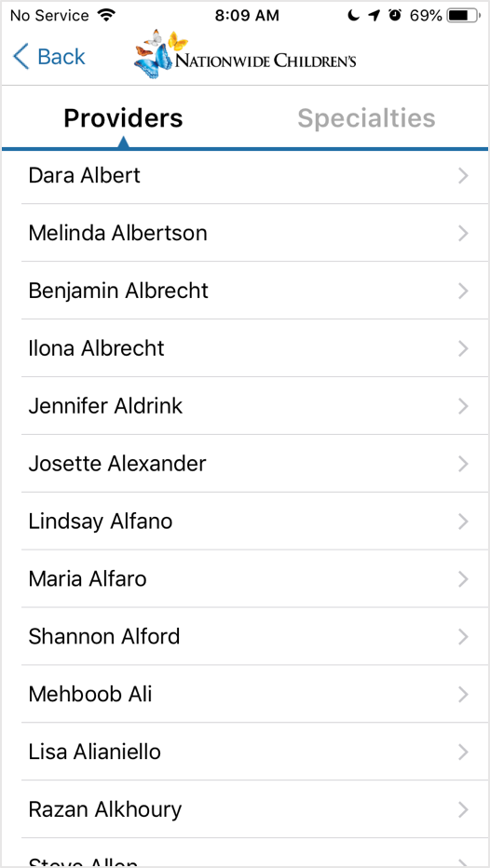Switch to the Specialties tab
The height and width of the screenshot is (868, 490).
point(366,118)
